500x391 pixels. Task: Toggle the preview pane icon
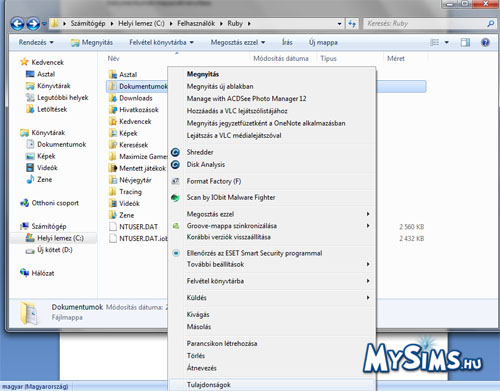(465, 42)
